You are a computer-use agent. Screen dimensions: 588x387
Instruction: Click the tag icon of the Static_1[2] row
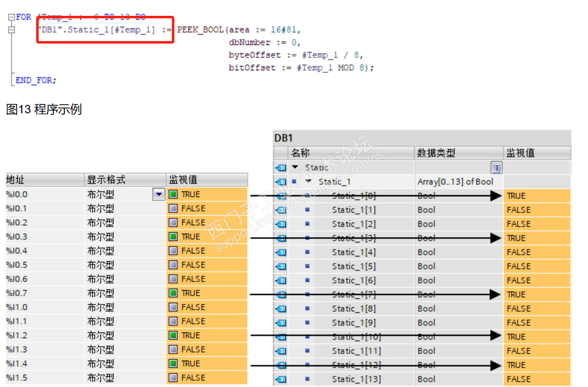click(x=281, y=224)
